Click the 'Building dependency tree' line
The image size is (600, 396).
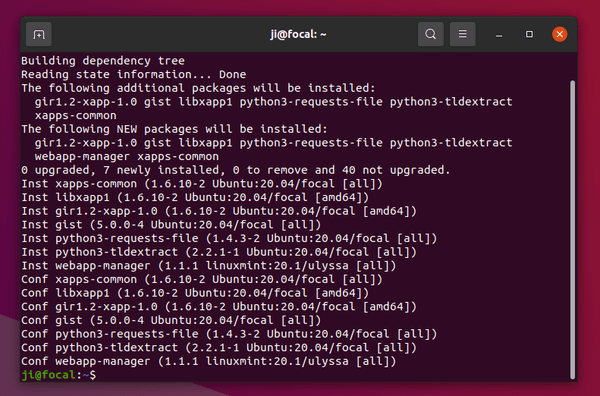point(103,61)
